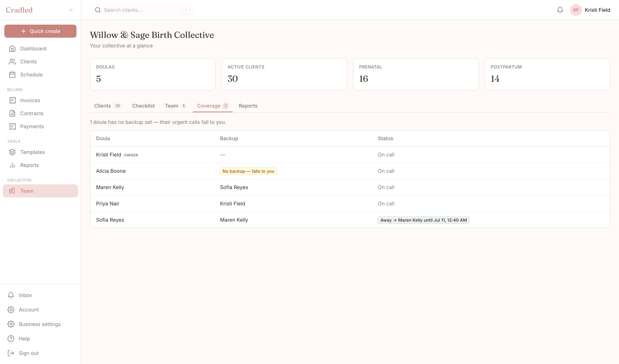Viewport: 619px width, 364px height.
Task: Click the Payments receipt icon
Action: point(12,126)
